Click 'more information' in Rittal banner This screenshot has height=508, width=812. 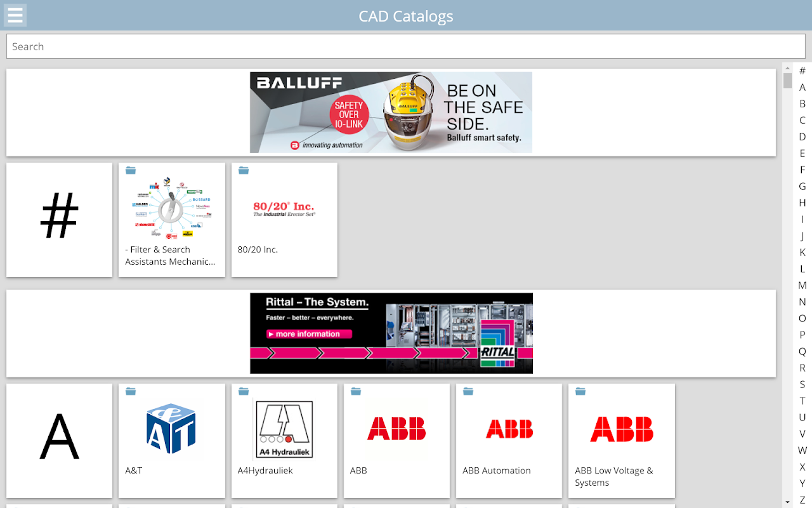[309, 334]
